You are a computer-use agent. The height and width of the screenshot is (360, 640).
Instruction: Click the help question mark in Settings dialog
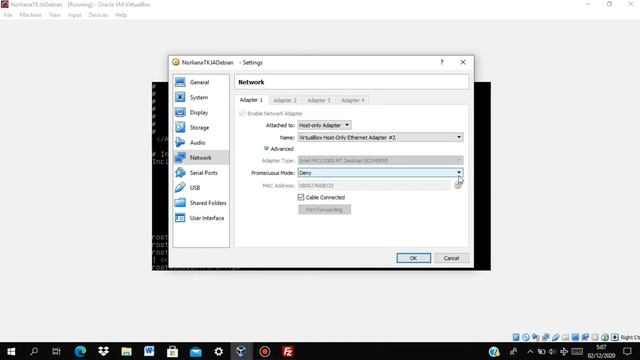point(442,62)
